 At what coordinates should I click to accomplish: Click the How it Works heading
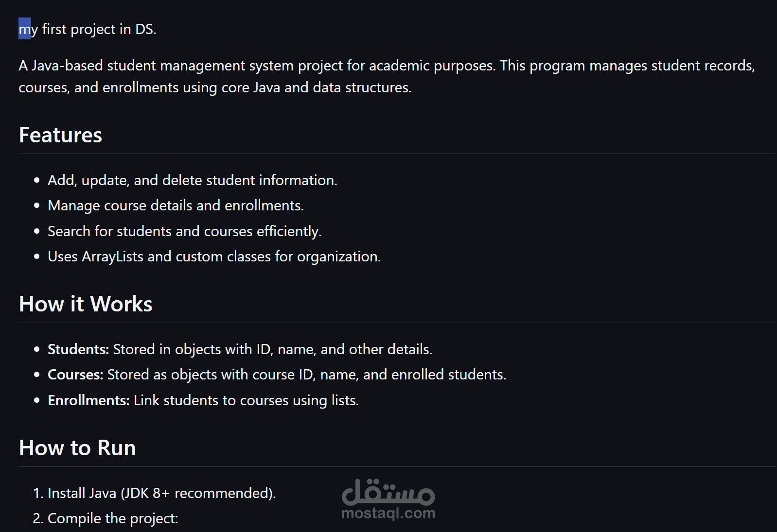86,304
